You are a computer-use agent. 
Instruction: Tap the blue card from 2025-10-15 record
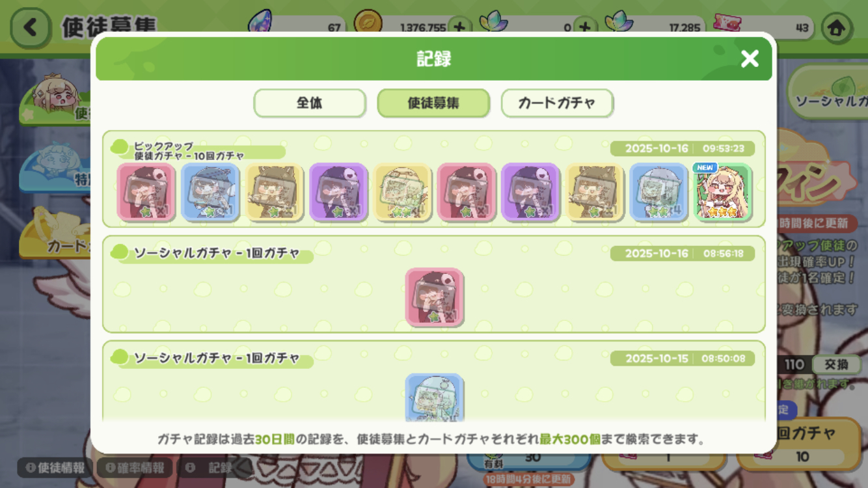(435, 397)
